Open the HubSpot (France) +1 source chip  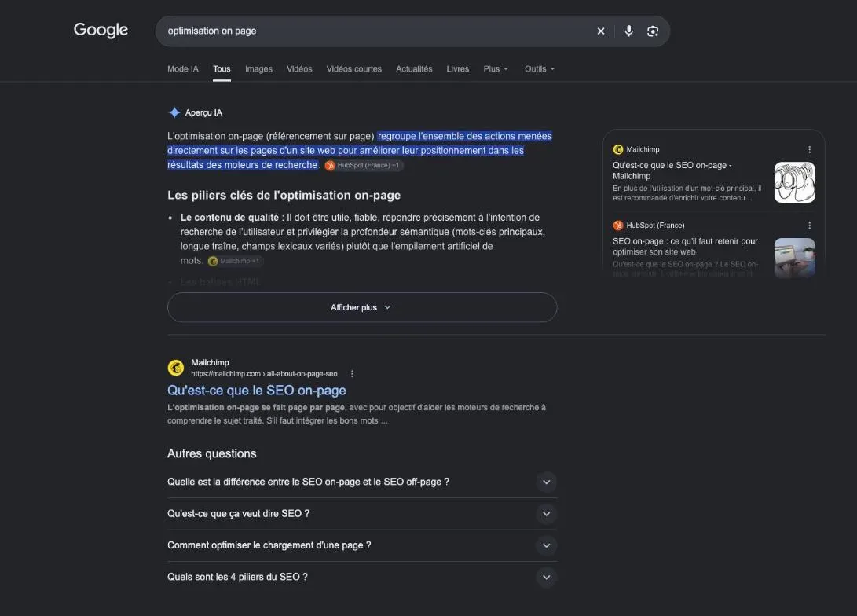(x=364, y=166)
